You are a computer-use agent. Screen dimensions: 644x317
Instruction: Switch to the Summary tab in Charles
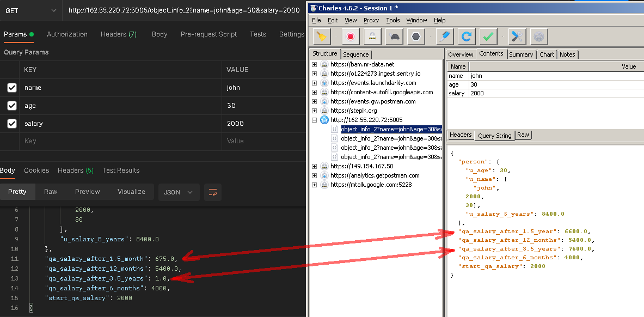click(x=521, y=54)
